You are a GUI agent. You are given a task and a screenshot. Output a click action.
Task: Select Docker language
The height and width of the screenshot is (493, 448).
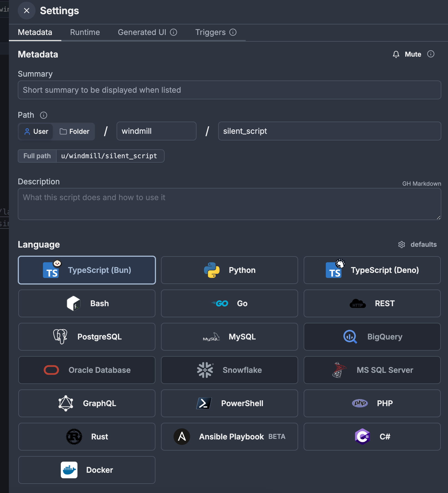point(87,470)
